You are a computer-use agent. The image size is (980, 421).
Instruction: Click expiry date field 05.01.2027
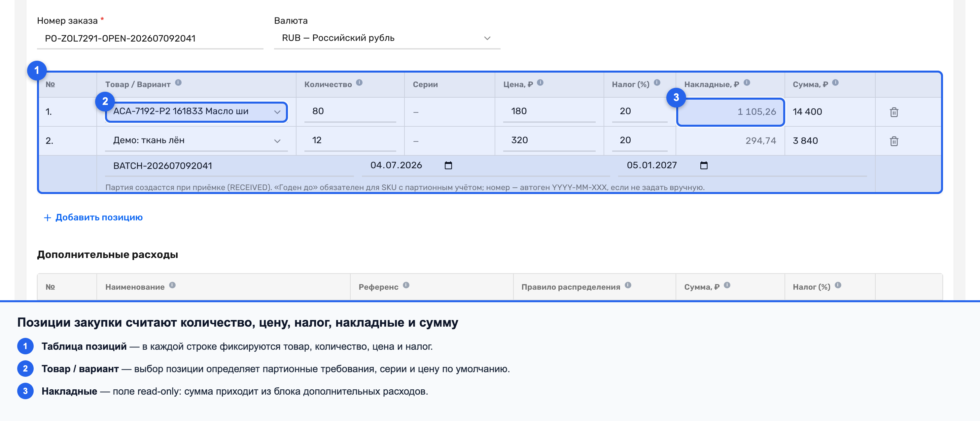[x=742, y=166]
